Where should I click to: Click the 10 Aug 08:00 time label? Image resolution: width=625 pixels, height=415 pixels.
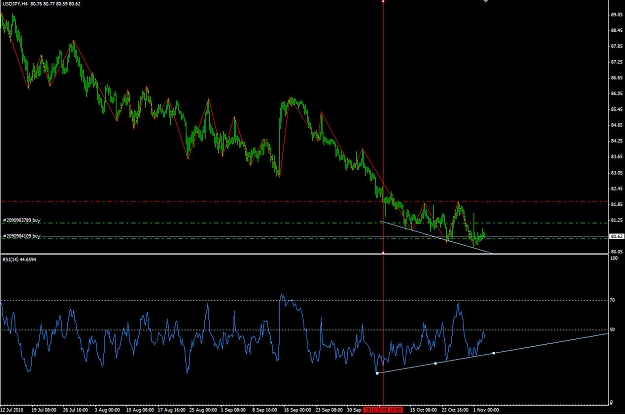pyautogui.click(x=140, y=410)
